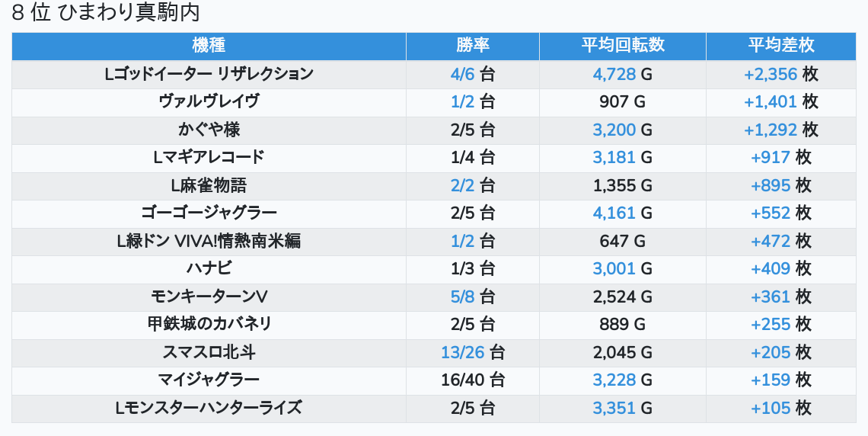Click the Lモンスターハンターライズ entry
The width and height of the screenshot is (868, 436).
tap(209, 409)
